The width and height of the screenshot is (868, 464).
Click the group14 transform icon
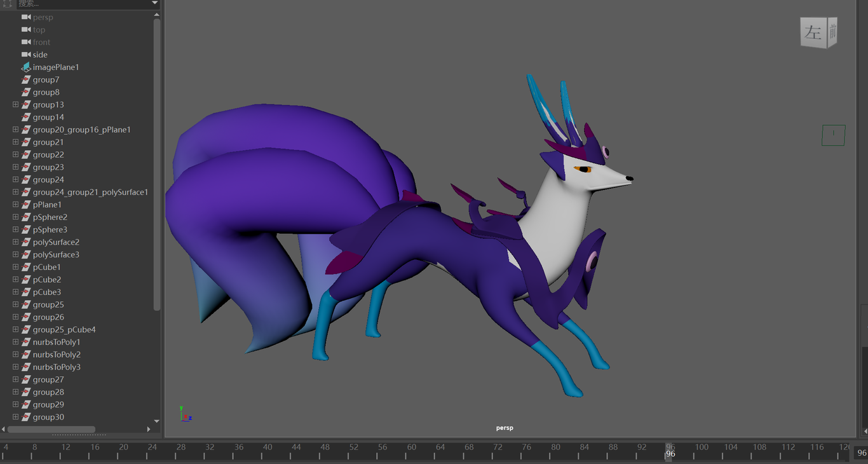tap(26, 117)
